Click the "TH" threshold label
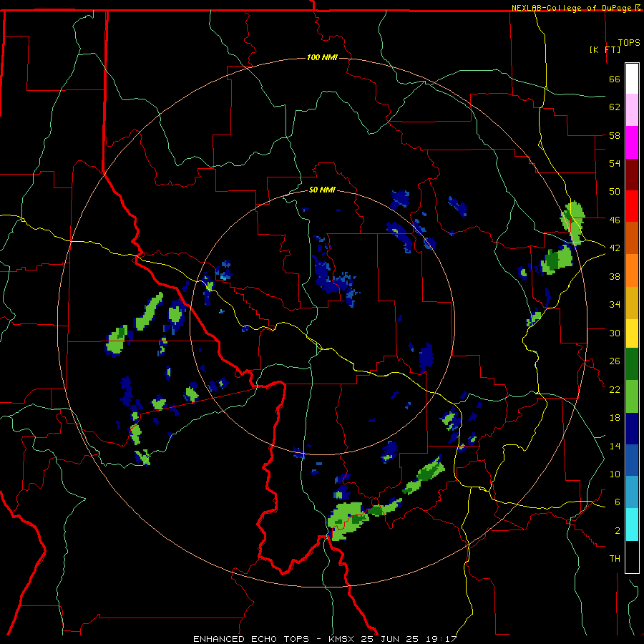The width and height of the screenshot is (644, 644). 615,559
